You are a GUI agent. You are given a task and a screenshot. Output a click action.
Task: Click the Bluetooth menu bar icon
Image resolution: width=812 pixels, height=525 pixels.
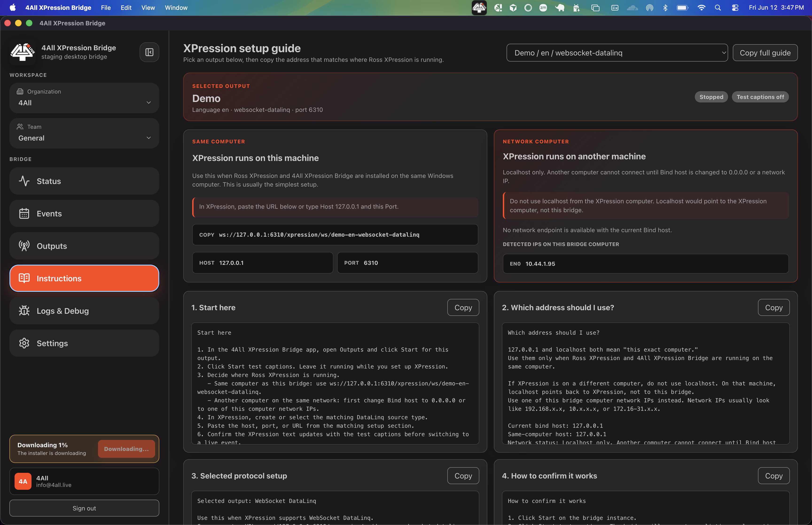(665, 8)
